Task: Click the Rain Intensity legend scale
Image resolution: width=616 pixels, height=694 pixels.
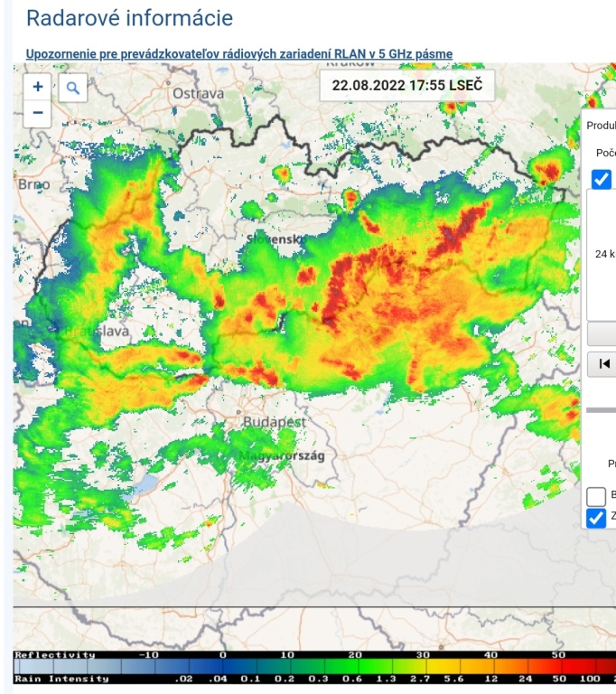Action: (x=307, y=679)
